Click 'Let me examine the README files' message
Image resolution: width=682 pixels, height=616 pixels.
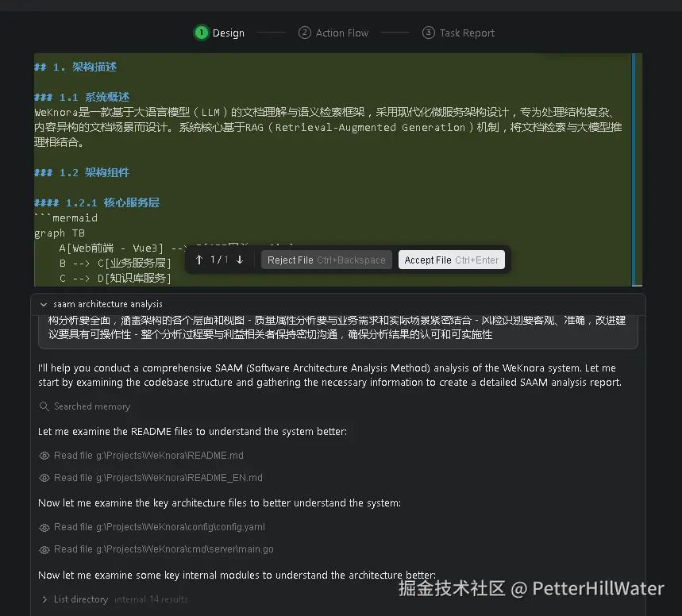(192, 432)
